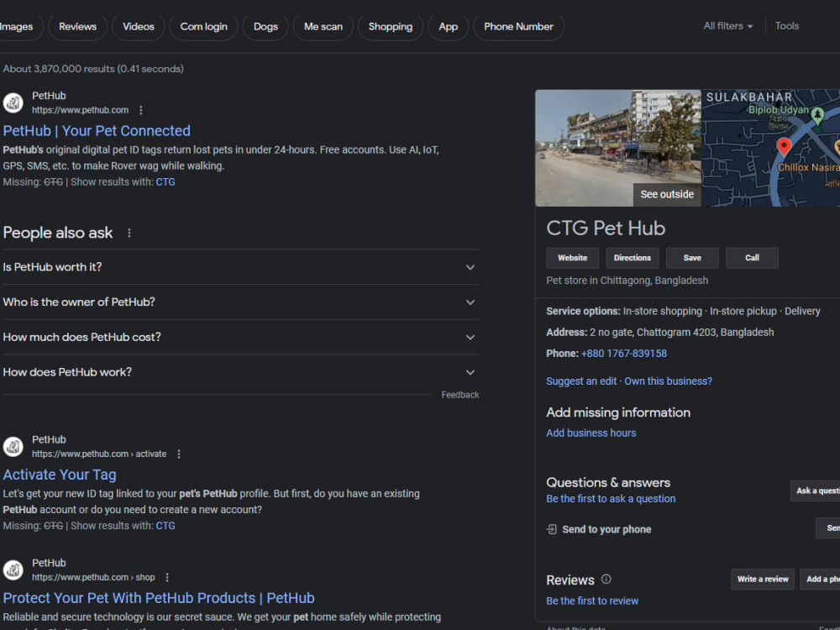Select the Shopping filter chip
Screen dimensions: 840x630
(391, 27)
